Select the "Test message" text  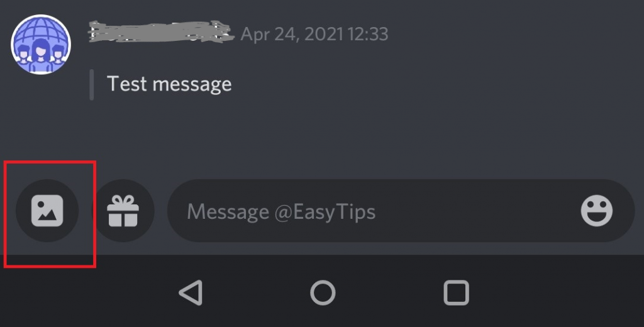[x=169, y=84]
